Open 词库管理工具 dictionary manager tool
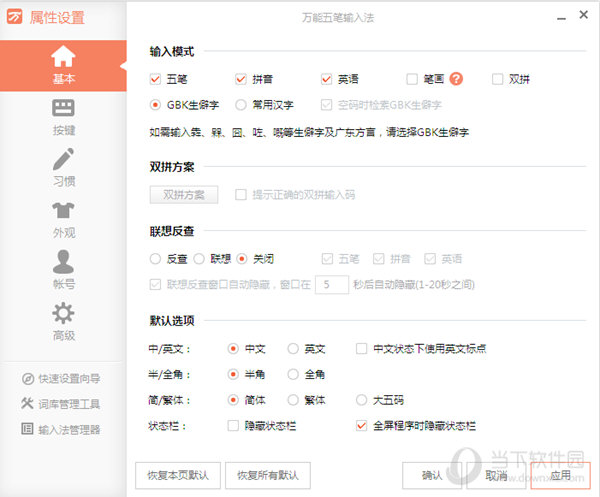 pyautogui.click(x=61, y=404)
